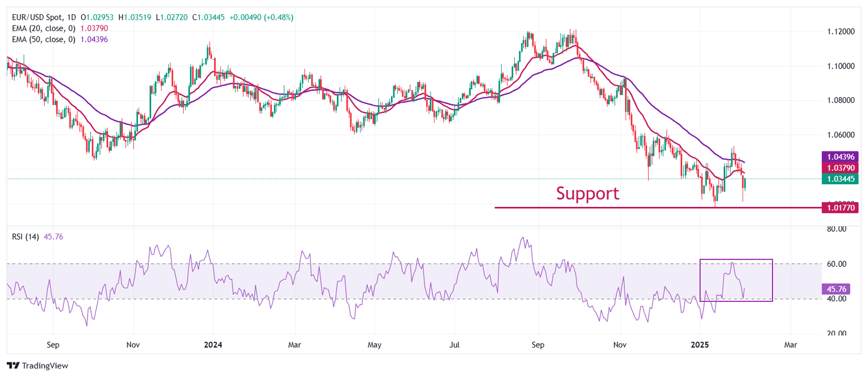Select the red horizontal support line
The width and height of the screenshot is (868, 377).
pos(622,207)
